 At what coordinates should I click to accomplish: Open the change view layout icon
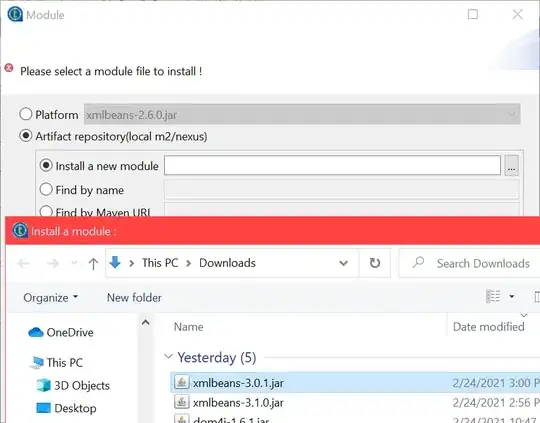(x=493, y=296)
